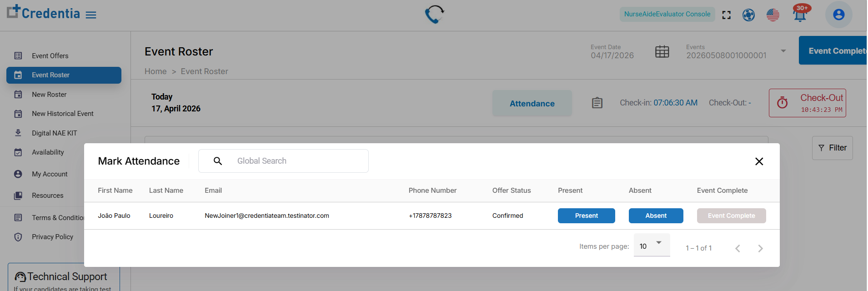Open the Items per page dropdown
This screenshot has height=291, width=868.
pos(652,246)
